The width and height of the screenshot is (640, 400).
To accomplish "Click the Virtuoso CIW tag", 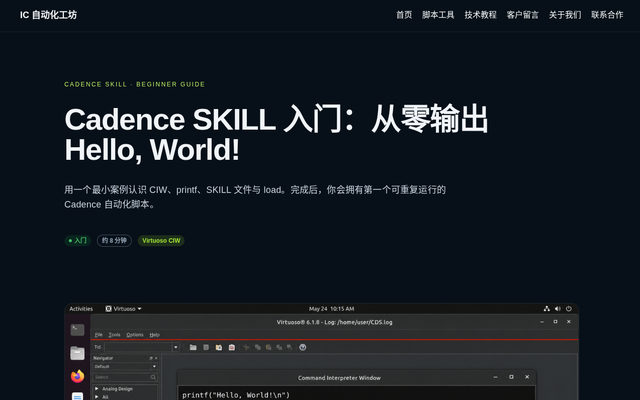I will pos(161,240).
